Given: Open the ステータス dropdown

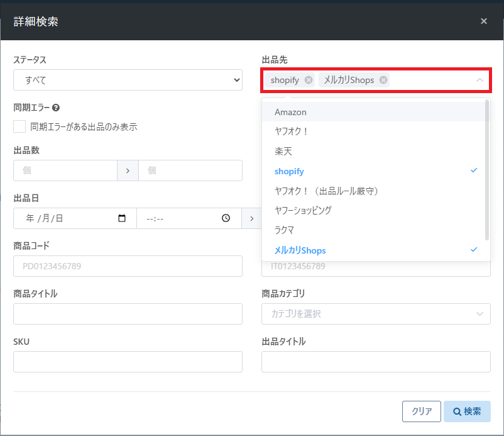Looking at the screenshot, I should [128, 80].
